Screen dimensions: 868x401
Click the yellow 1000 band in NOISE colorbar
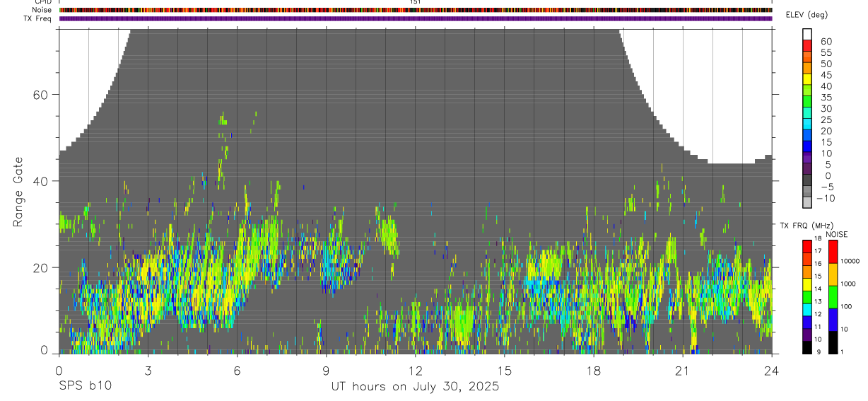833,274
